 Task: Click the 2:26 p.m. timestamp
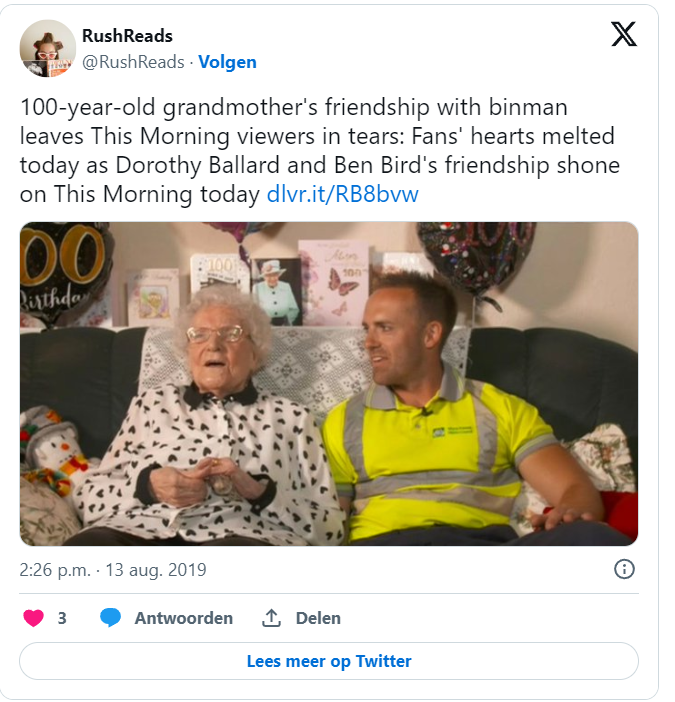tap(55, 570)
